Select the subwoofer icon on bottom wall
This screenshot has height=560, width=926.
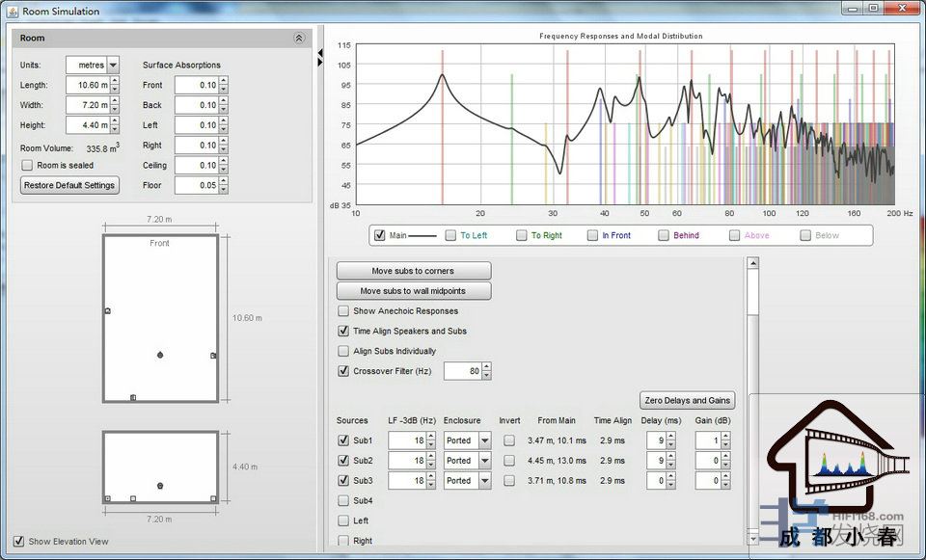click(133, 397)
